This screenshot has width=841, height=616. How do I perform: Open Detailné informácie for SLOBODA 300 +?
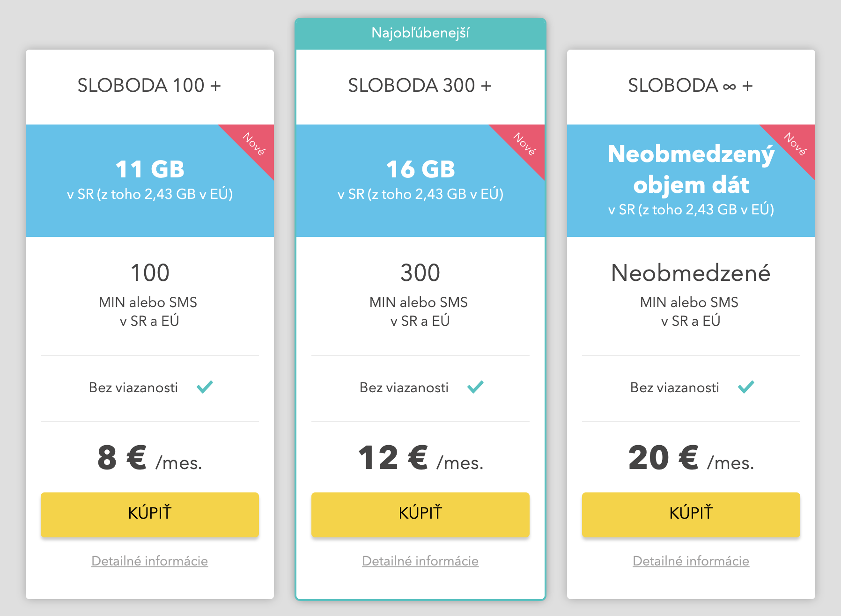420,561
